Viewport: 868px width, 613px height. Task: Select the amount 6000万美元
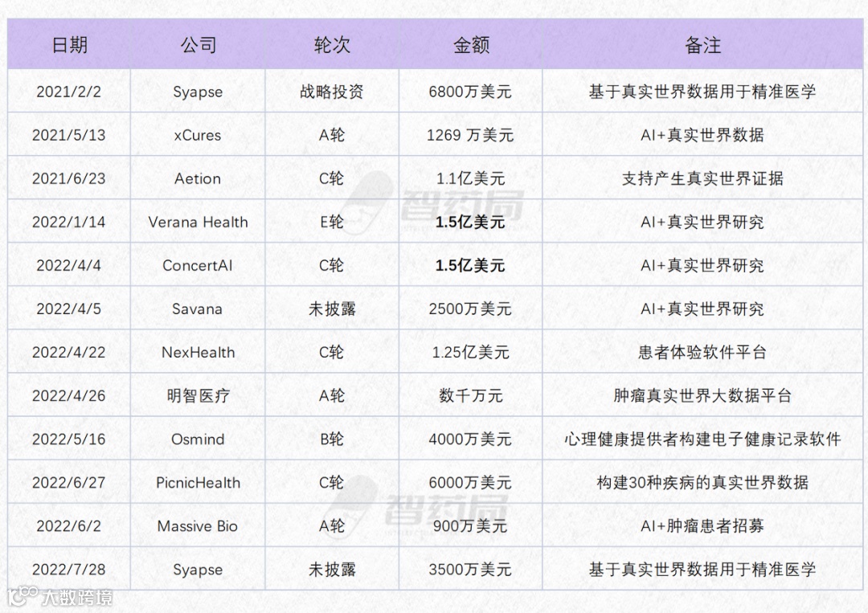pos(470,482)
